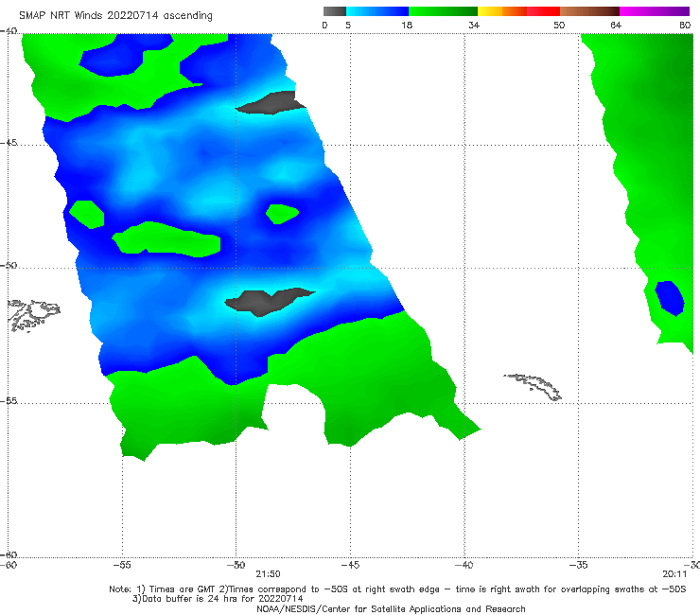Click the lower gray low-wind patch near -51
The height and width of the screenshot is (615, 700).
pyautogui.click(x=269, y=302)
